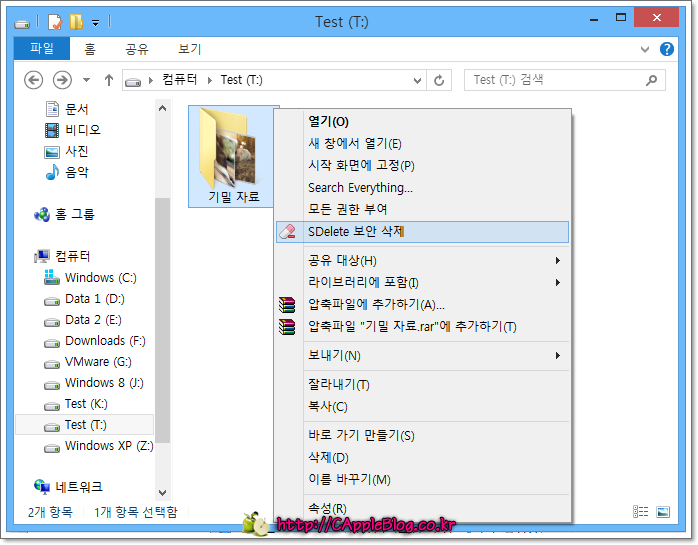Open the Windows (C:) drive
This screenshot has width=698, height=545.
click(x=90, y=277)
